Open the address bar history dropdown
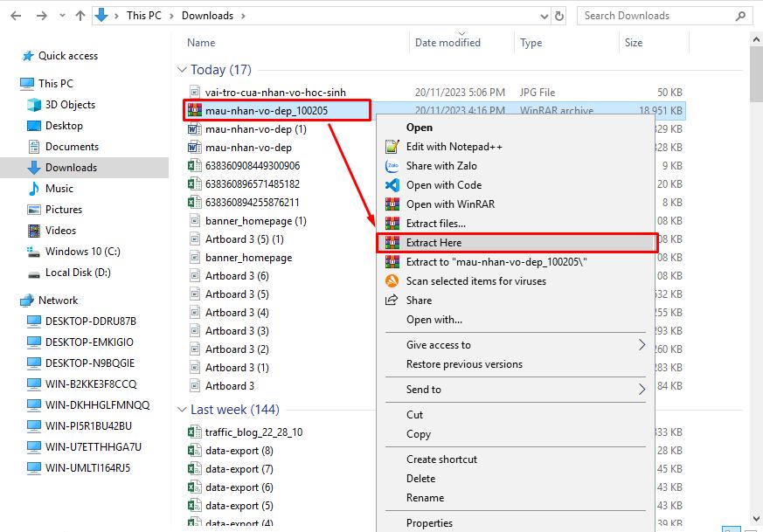 (541, 16)
